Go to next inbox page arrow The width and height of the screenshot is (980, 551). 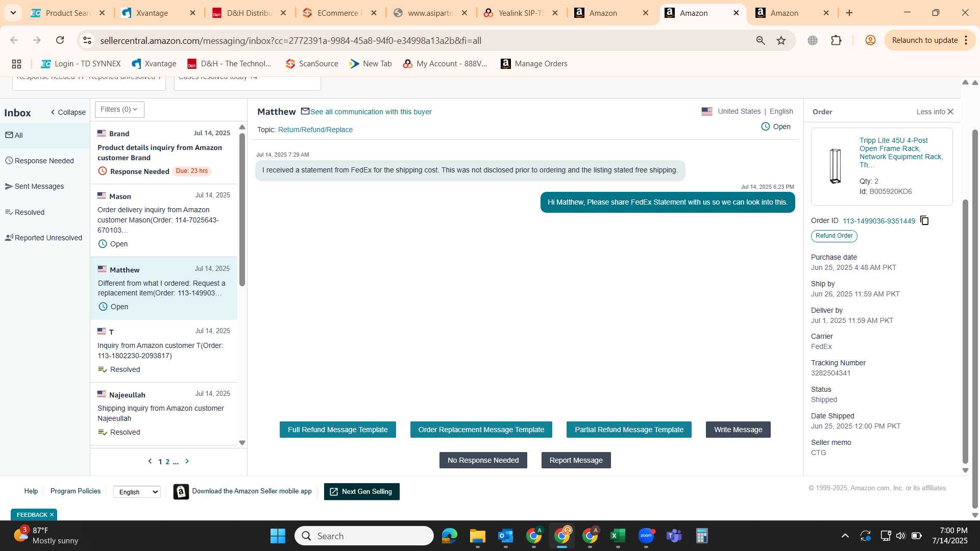pyautogui.click(x=187, y=461)
